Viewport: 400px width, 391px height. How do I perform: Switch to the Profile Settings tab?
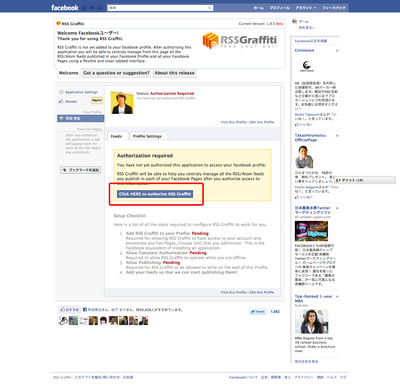tap(147, 136)
